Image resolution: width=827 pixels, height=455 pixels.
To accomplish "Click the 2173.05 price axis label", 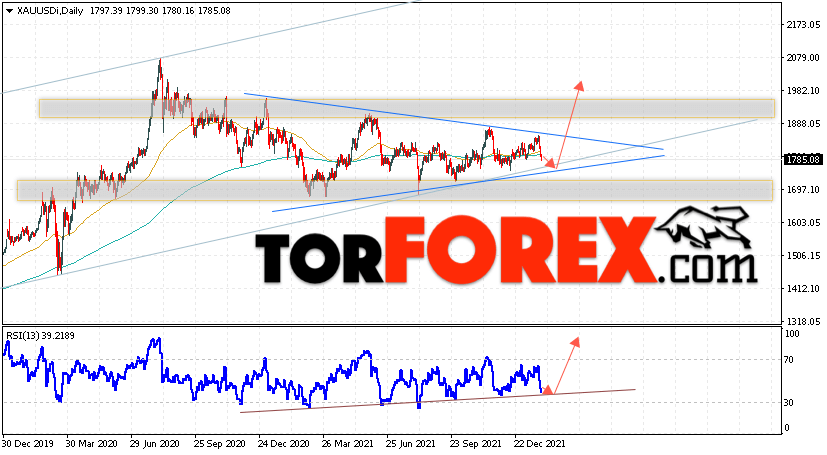I will pyautogui.click(x=803, y=25).
